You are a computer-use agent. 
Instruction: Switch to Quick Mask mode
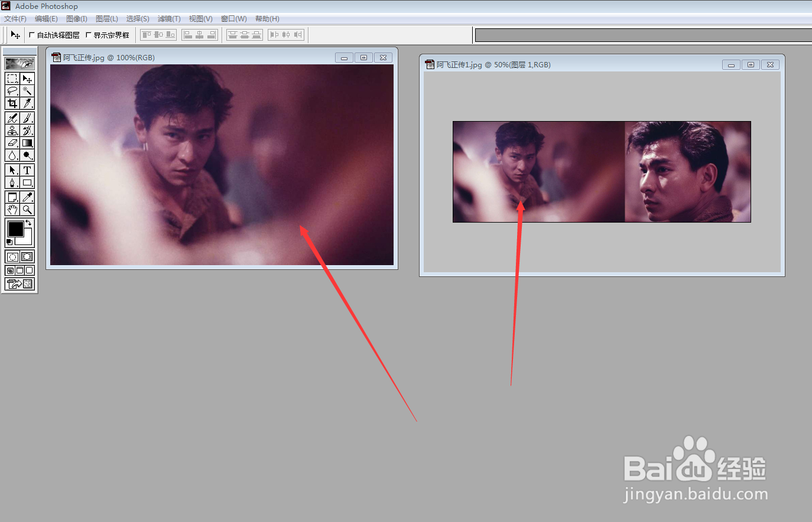[x=27, y=257]
